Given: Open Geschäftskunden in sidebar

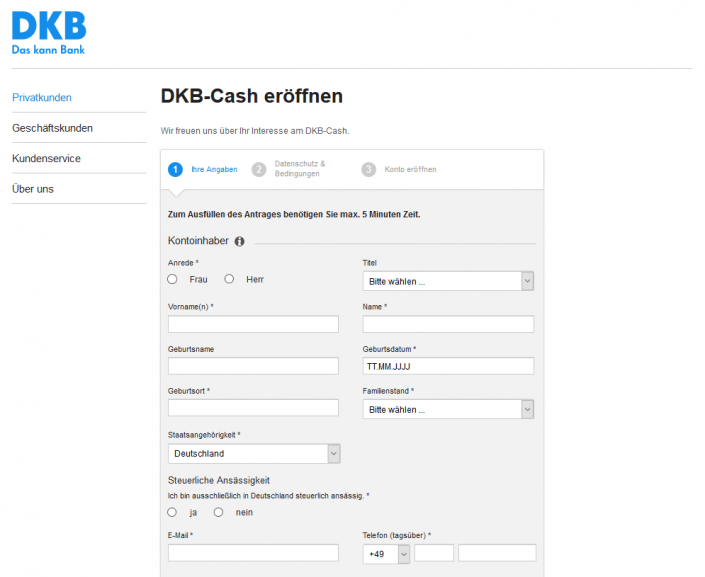Looking at the screenshot, I should coord(53,128).
